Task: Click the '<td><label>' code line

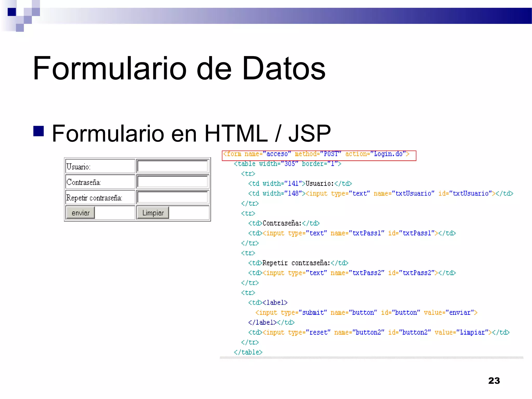Action: 268,303
